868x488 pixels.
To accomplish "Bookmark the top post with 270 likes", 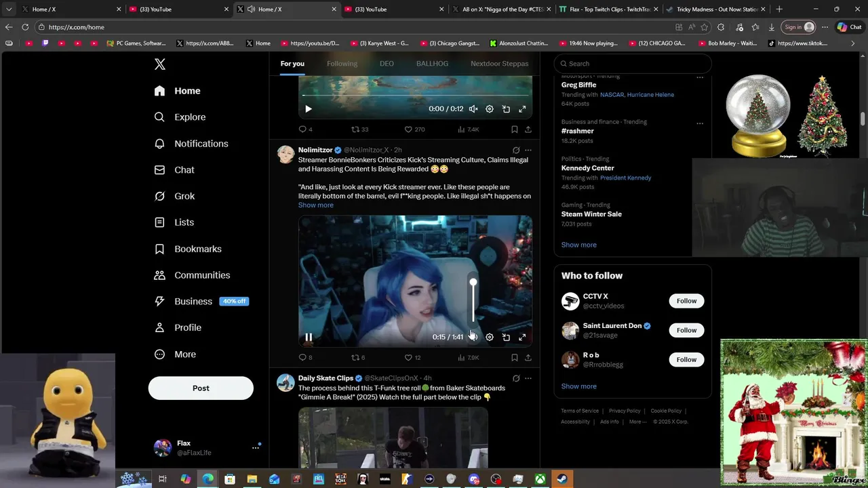I will pos(514,129).
